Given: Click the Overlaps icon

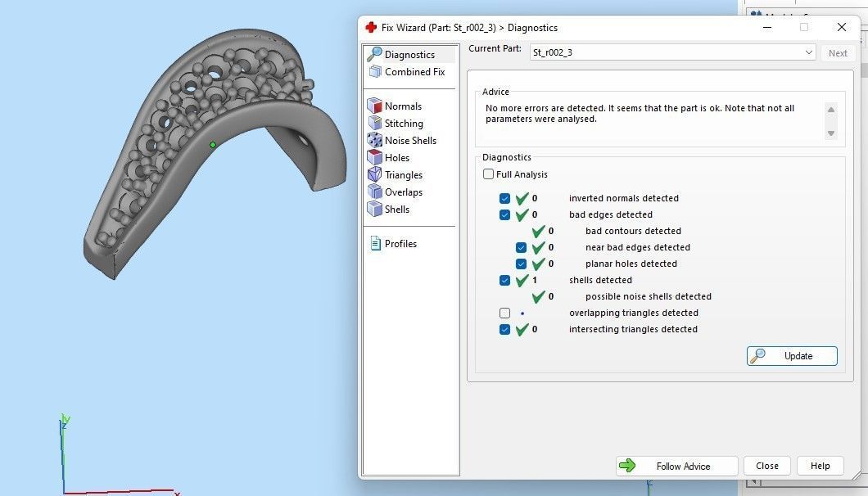Looking at the screenshot, I should (375, 192).
